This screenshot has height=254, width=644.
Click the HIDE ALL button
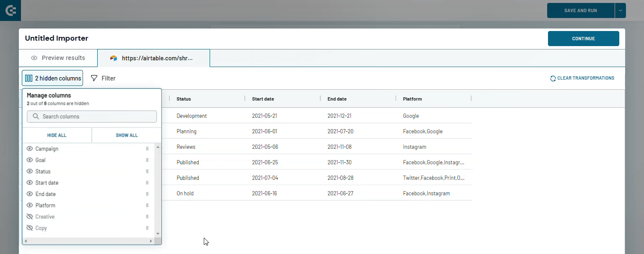point(57,135)
